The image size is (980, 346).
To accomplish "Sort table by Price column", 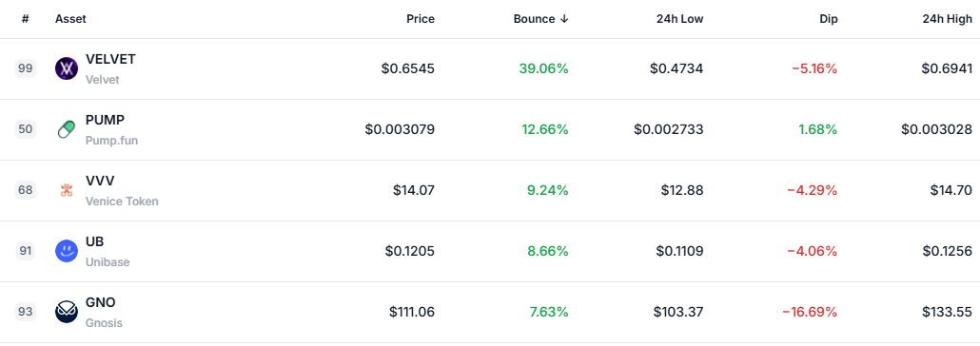I will click(x=421, y=19).
